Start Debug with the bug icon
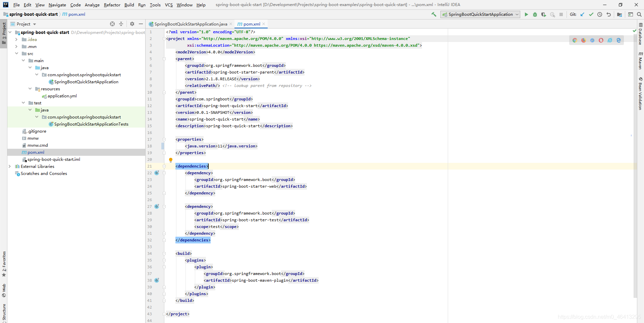 pos(535,14)
